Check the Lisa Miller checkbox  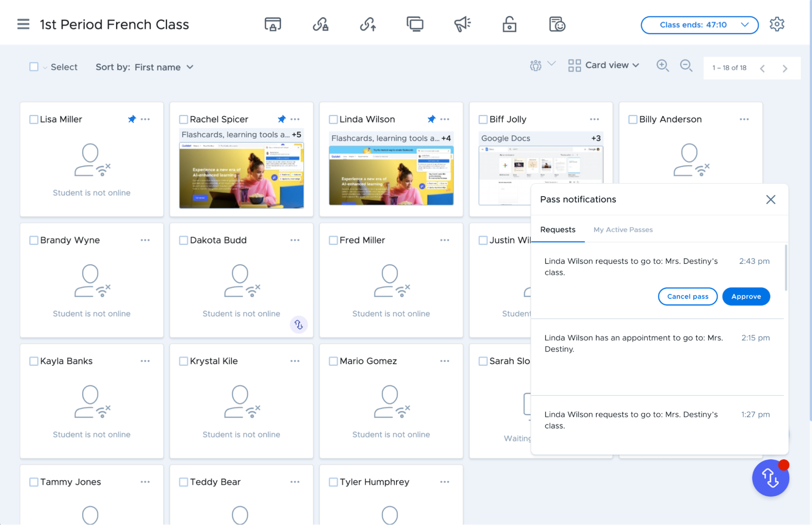point(34,119)
